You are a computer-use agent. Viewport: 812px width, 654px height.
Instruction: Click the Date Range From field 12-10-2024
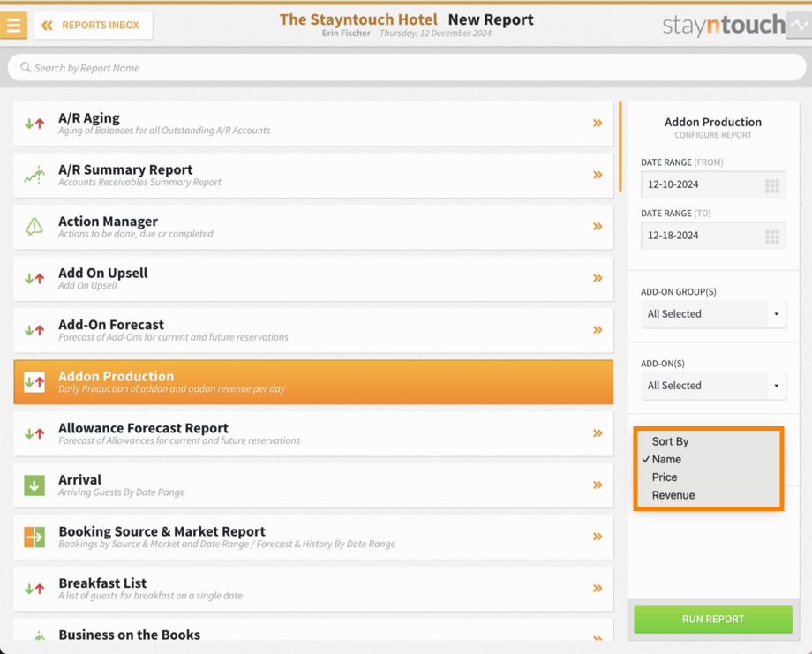click(x=713, y=184)
